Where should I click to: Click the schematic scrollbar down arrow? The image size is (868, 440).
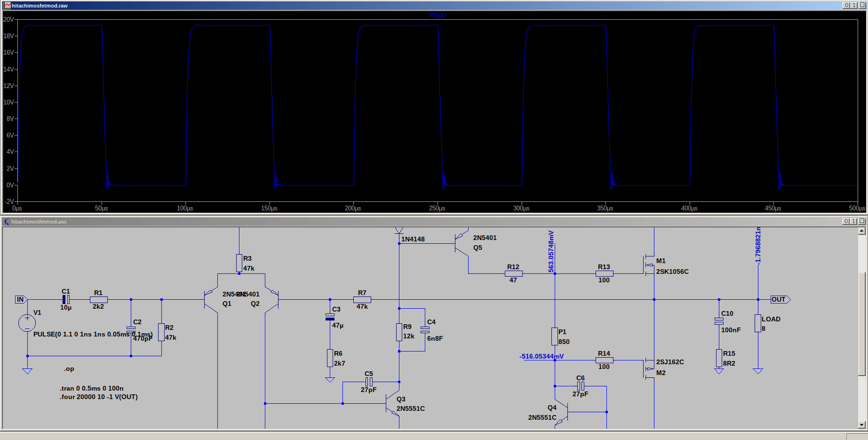[862, 425]
